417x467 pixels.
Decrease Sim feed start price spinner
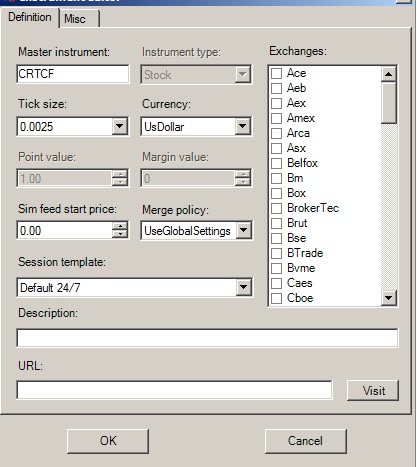[120, 234]
